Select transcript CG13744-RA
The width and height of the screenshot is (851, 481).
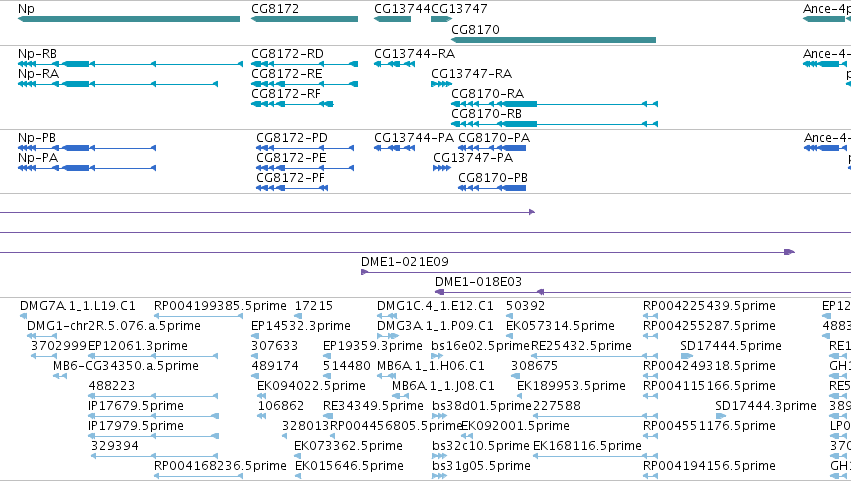pyautogui.click(x=395, y=64)
